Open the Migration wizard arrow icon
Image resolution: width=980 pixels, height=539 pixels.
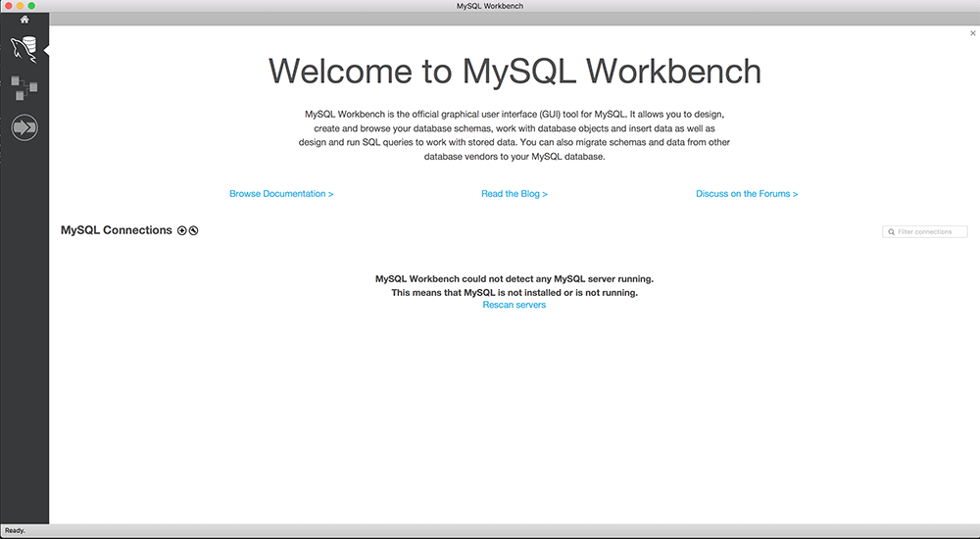tap(24, 127)
